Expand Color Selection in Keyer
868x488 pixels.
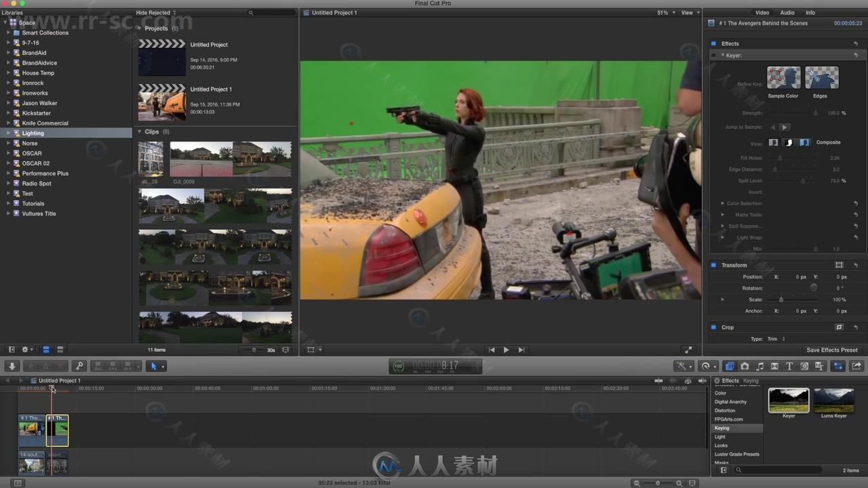click(x=722, y=203)
